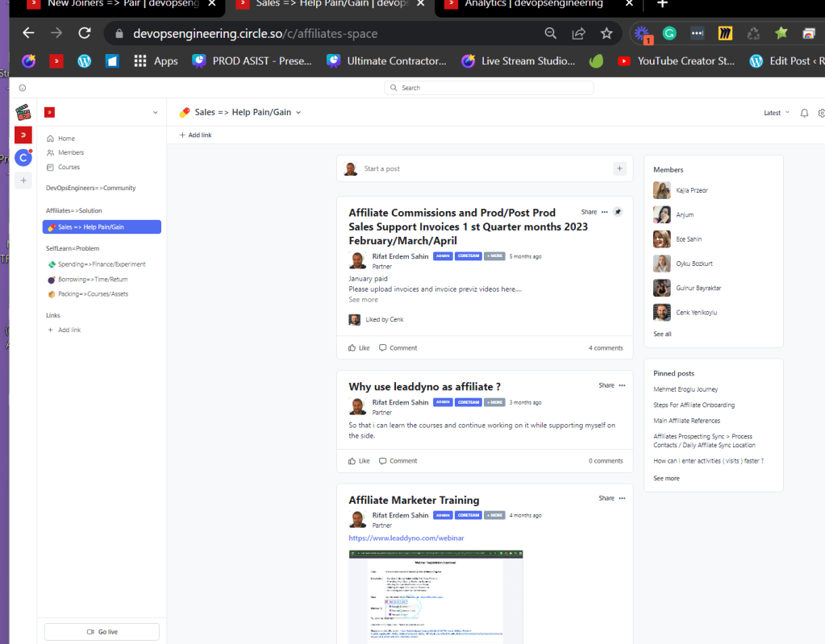This screenshot has width=825, height=644.
Task: Open the leaddyno.com/webinar link
Action: 406,538
